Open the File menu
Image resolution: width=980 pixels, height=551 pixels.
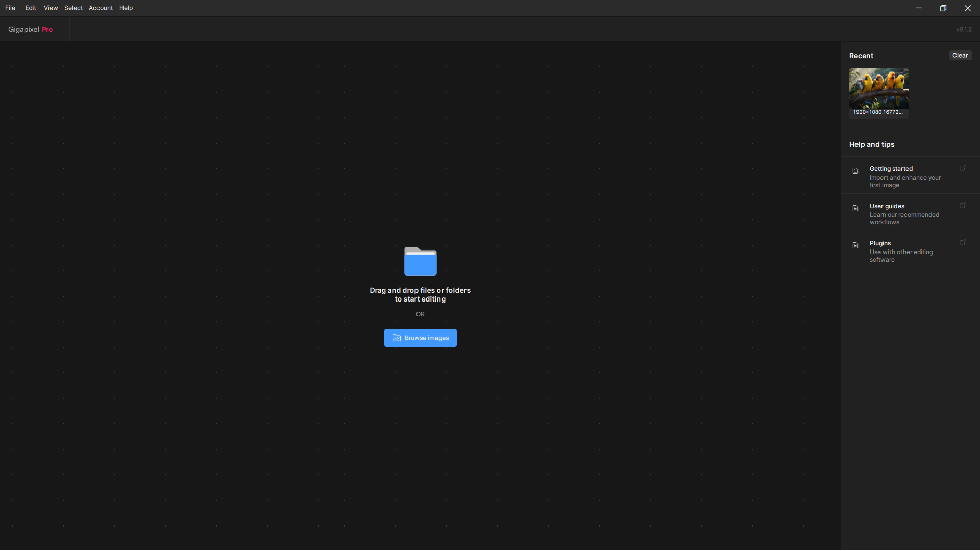pos(10,8)
